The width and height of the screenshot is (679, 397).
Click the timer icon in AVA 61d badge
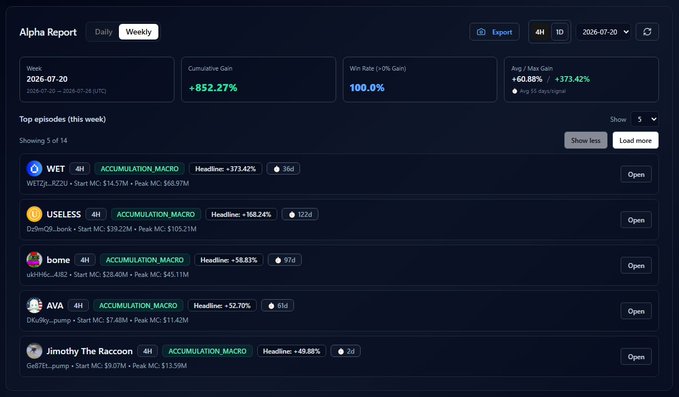coord(271,306)
